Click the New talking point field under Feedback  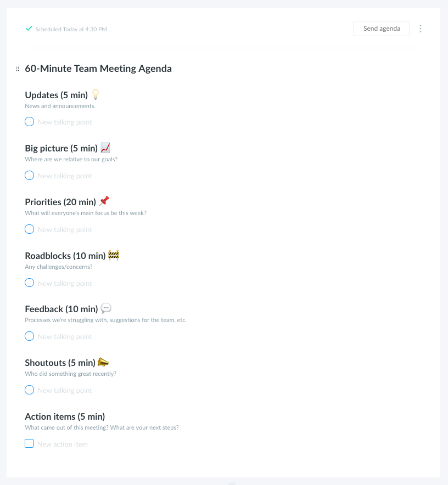tap(65, 336)
